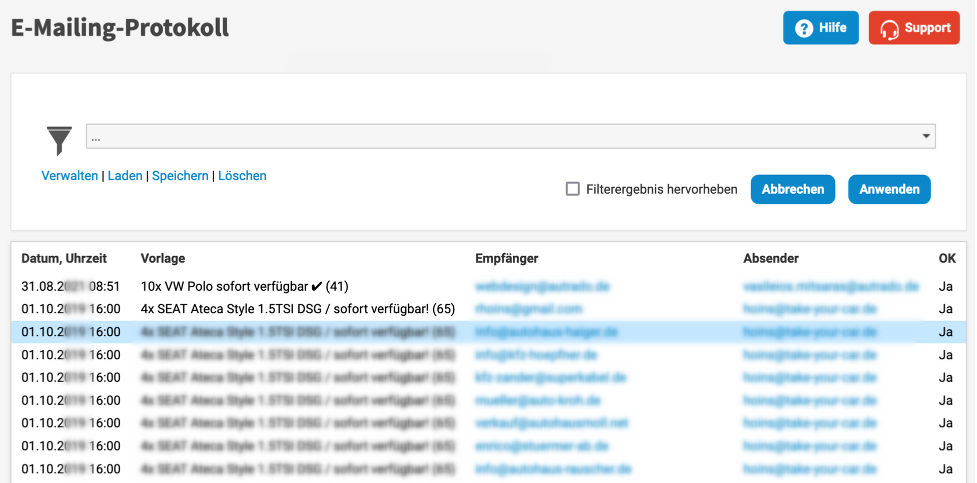
Task: Click the Empfänger column header
Action: tap(506, 258)
